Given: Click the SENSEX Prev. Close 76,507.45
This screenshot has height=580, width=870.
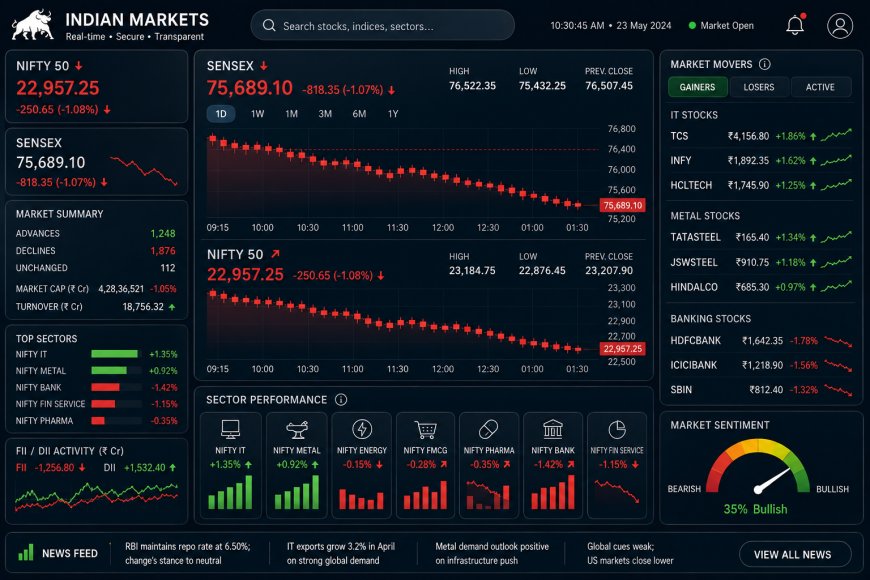Looking at the screenshot, I should pos(609,85).
